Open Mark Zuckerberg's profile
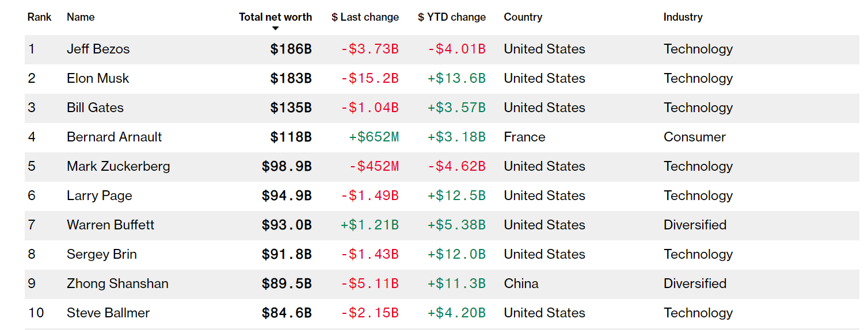Viewport: 868px width, 330px height. (119, 167)
